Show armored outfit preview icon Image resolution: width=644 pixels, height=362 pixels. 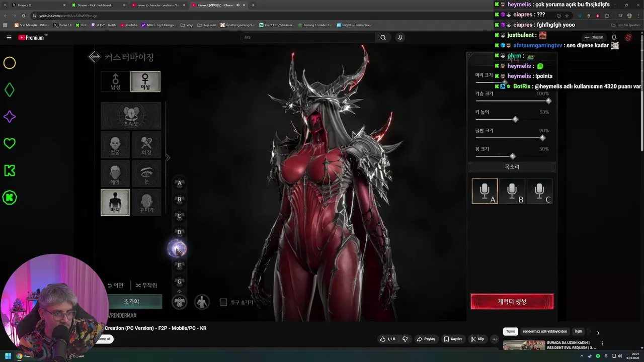click(x=180, y=302)
